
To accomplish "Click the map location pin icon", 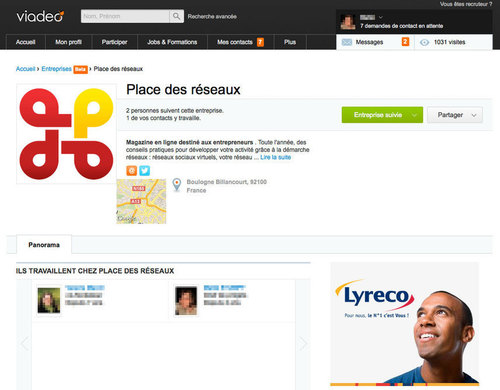I will pos(177,185).
